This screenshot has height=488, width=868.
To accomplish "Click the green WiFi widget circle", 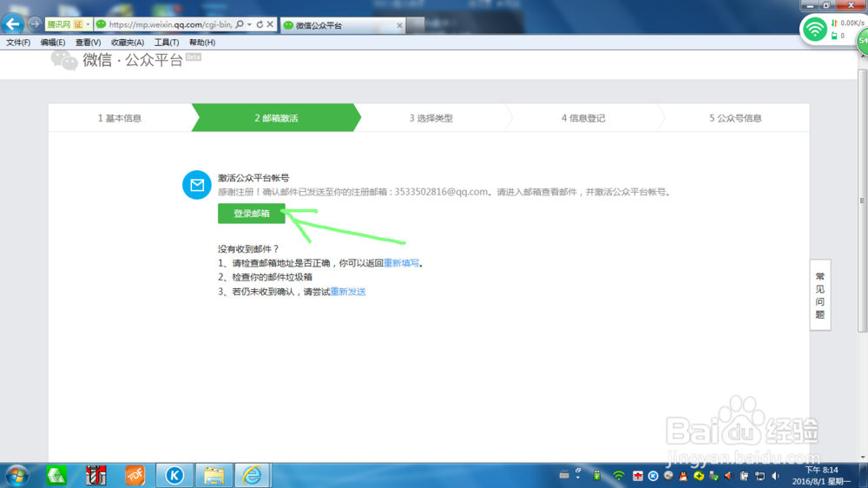I will click(x=814, y=30).
